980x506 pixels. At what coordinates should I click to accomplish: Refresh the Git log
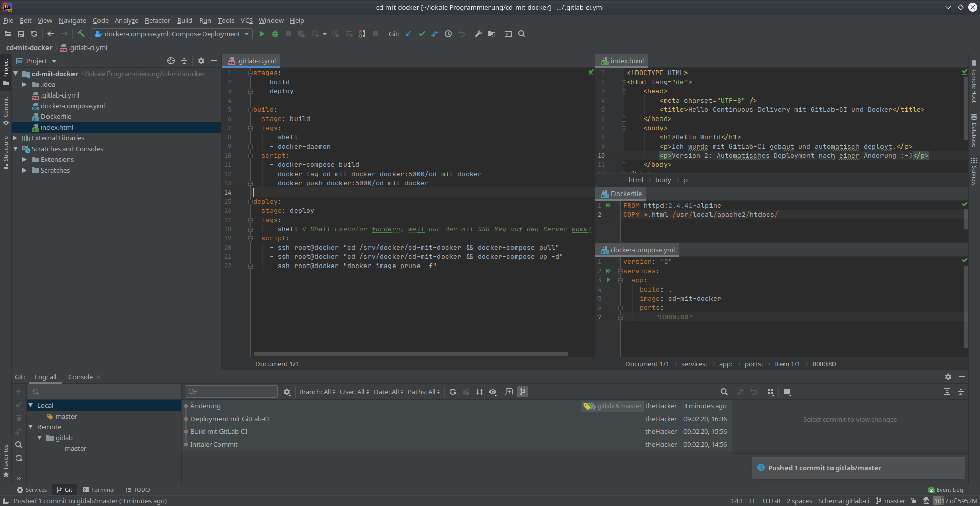pyautogui.click(x=453, y=392)
